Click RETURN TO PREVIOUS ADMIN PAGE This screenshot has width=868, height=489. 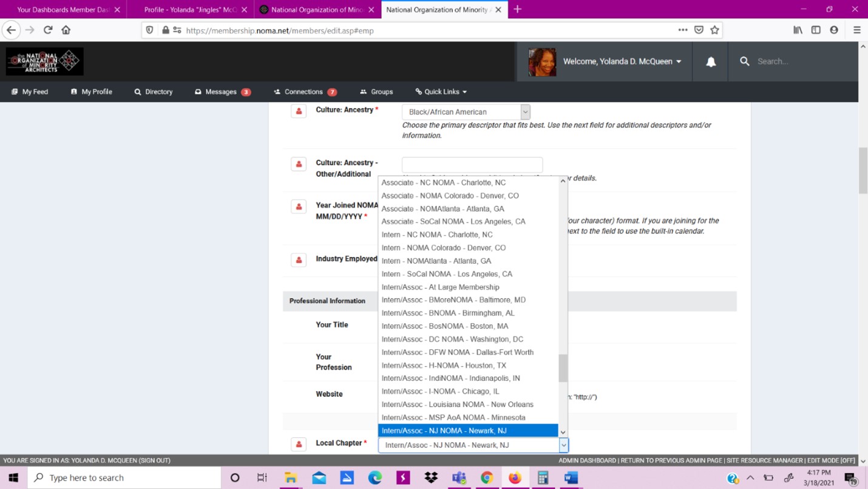[671, 460]
